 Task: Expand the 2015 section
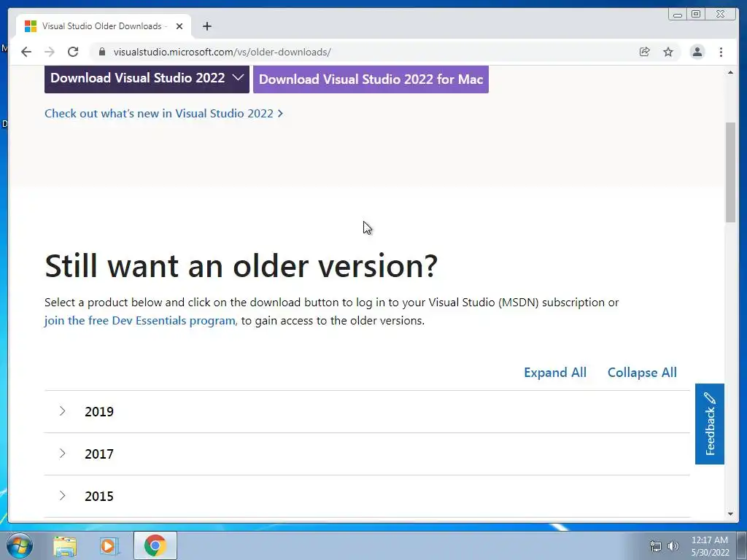[x=367, y=496]
